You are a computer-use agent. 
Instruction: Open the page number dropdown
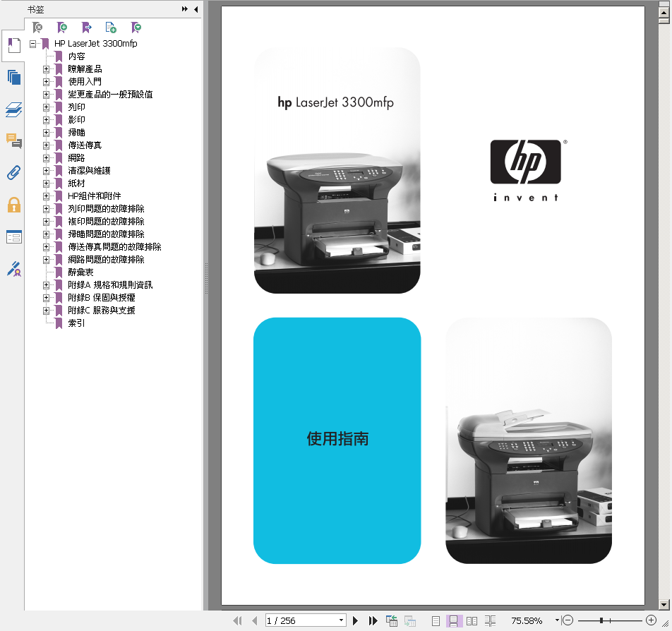click(341, 620)
